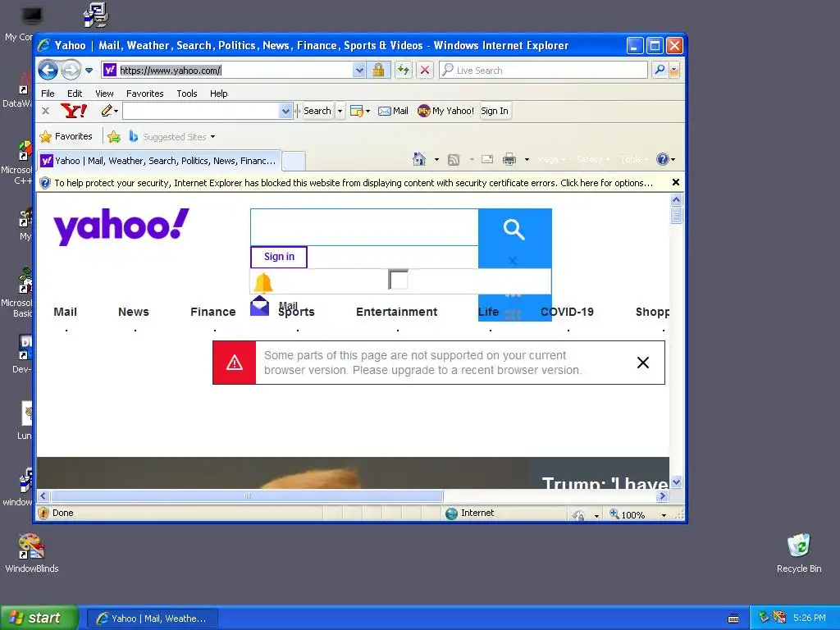
Task: Click the Yahoo page search field
Action: pos(364,227)
